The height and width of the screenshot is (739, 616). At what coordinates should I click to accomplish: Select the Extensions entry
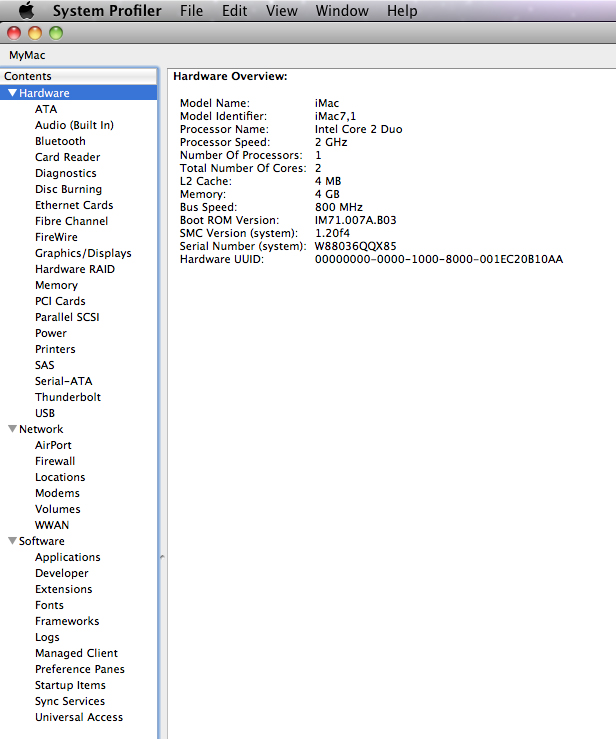(x=64, y=589)
